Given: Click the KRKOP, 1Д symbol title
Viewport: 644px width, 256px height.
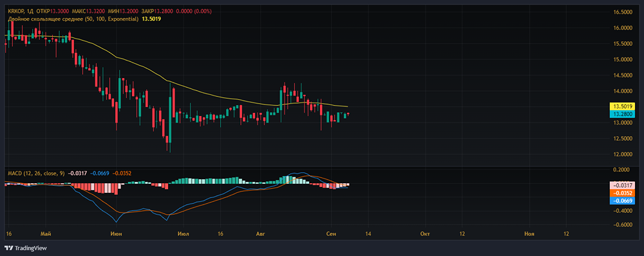Looking at the screenshot, I should (21, 12).
